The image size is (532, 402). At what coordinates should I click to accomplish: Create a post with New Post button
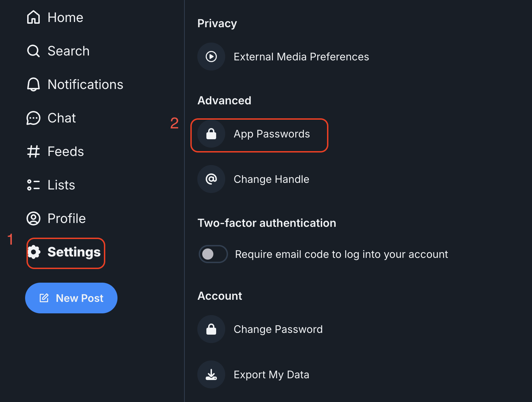(x=71, y=298)
